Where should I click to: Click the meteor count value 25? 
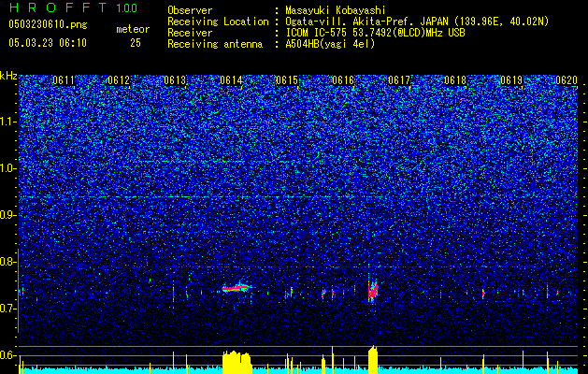(136, 43)
